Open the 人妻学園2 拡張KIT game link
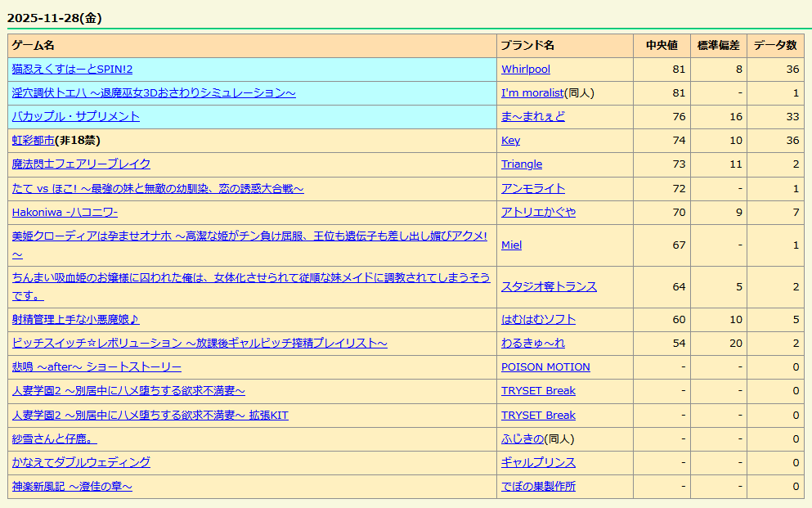812x508 pixels. coord(150,416)
